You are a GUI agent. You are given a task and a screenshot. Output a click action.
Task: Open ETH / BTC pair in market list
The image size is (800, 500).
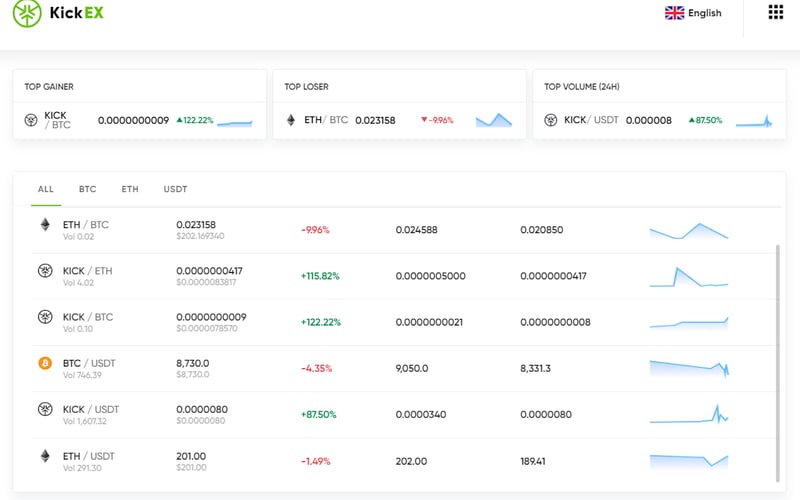(x=86, y=224)
